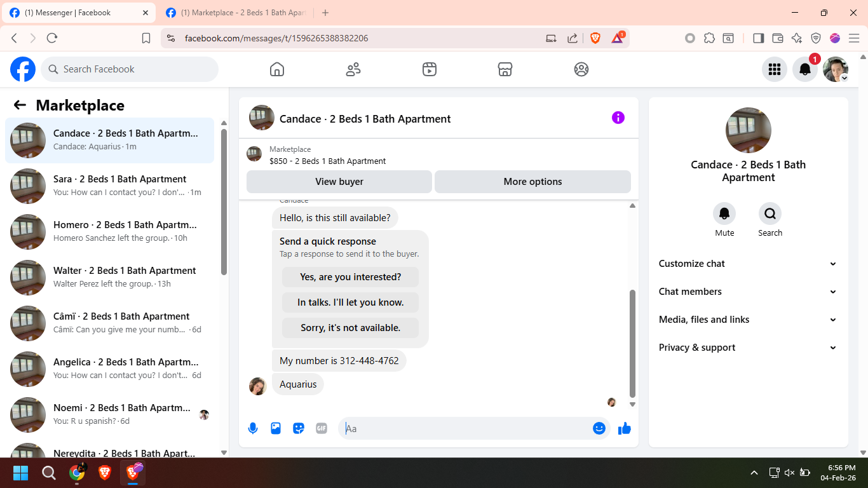Viewport: 868px width, 488px height.
Task: Open the Facebook menu grid icon
Action: click(x=774, y=69)
